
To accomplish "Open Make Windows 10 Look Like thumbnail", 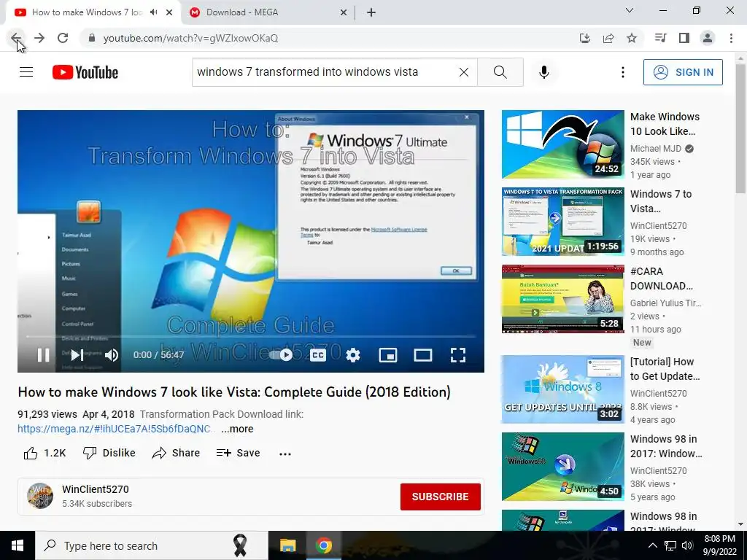I will [x=562, y=144].
